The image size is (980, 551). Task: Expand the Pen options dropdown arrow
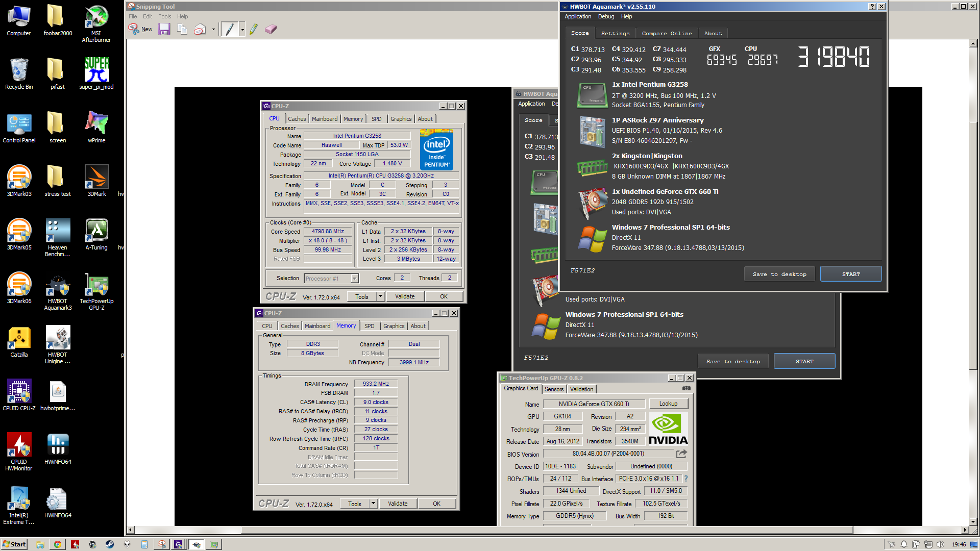pyautogui.click(x=242, y=29)
